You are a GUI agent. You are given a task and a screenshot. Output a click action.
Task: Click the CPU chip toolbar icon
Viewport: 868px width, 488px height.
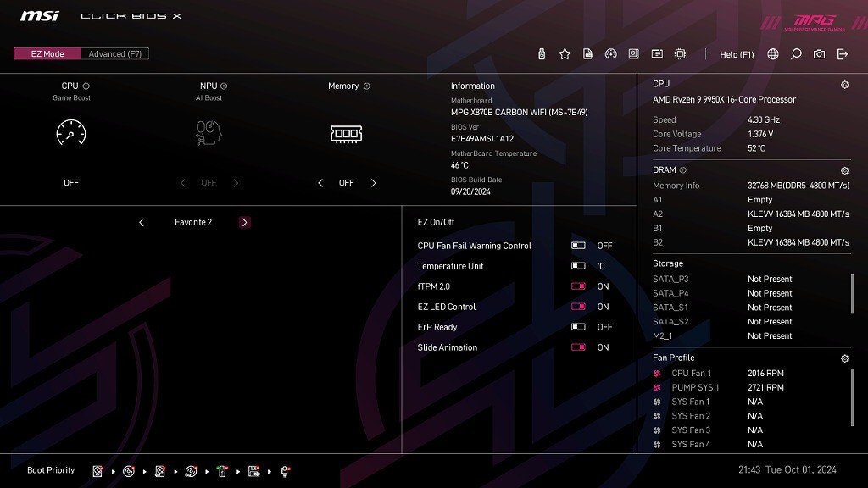[x=681, y=53]
